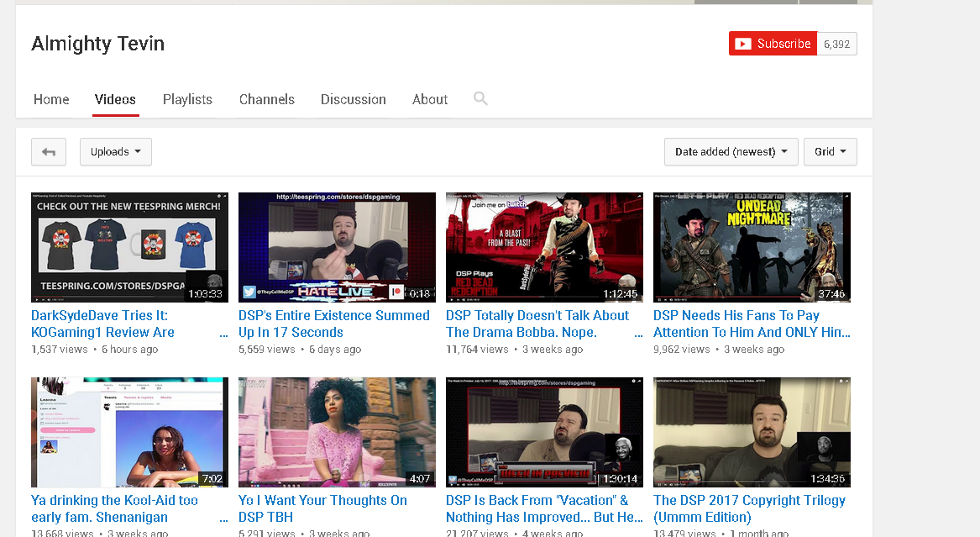980x537 pixels.
Task: Click the 7:02 Twitter profile video thumbnail
Action: click(129, 432)
